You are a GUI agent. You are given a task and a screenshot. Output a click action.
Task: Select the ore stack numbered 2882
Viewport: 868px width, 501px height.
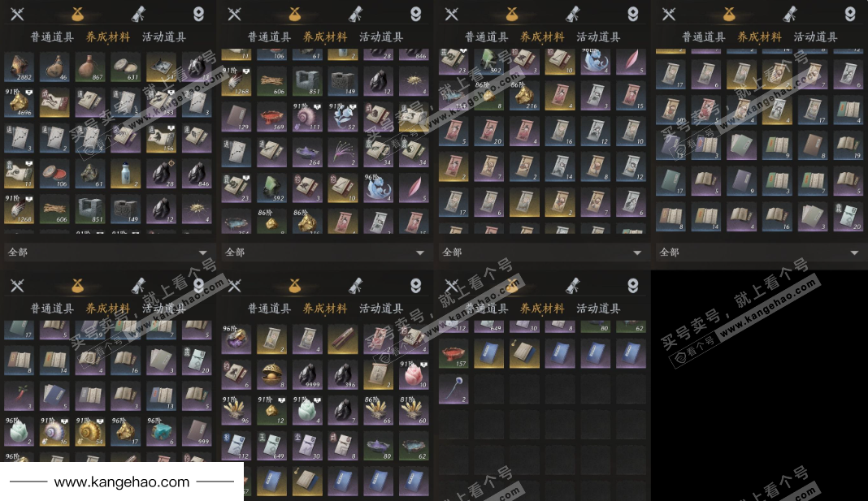[19, 67]
